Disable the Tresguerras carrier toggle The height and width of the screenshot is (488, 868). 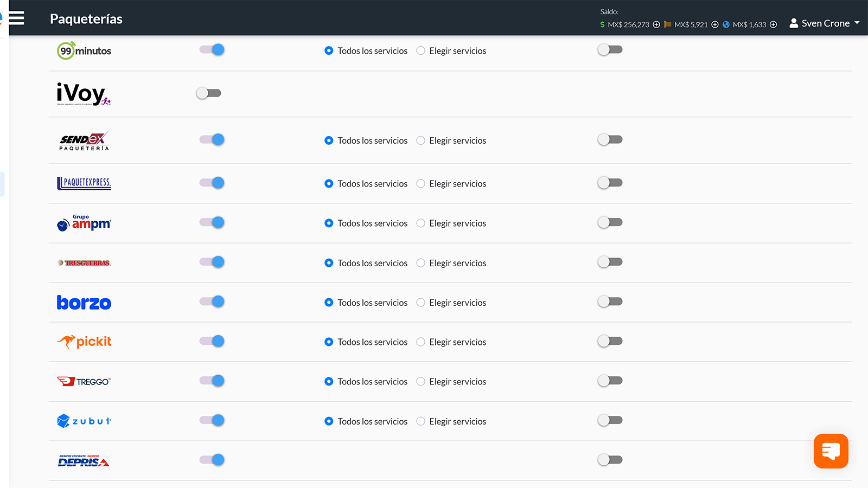coord(212,262)
